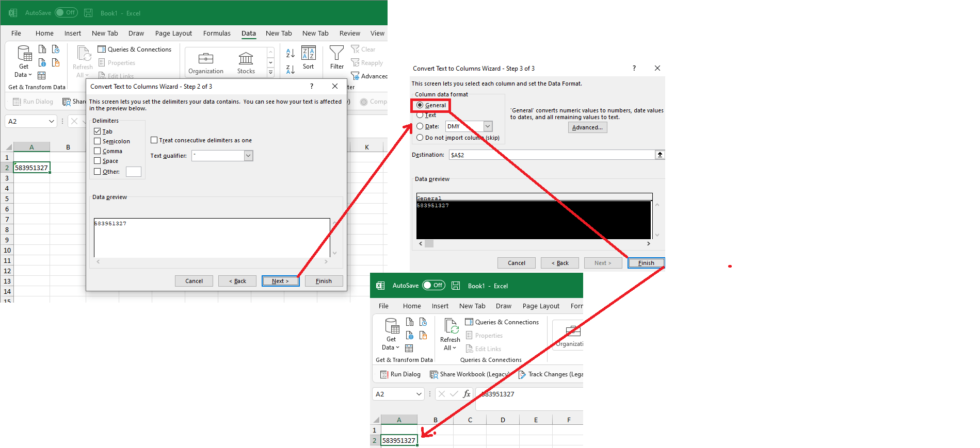Click From Web icon in lower Excel window
Screen dimensions: 980x448
click(x=410, y=335)
